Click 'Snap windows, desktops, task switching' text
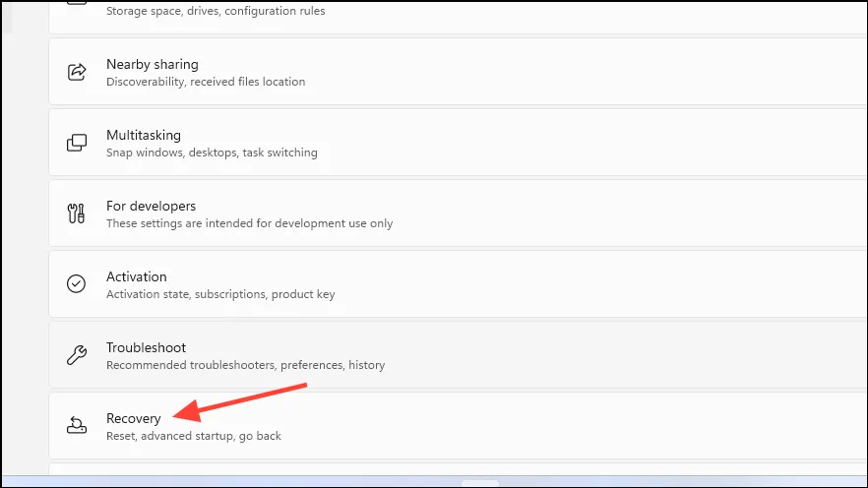868x488 pixels. [x=212, y=152]
